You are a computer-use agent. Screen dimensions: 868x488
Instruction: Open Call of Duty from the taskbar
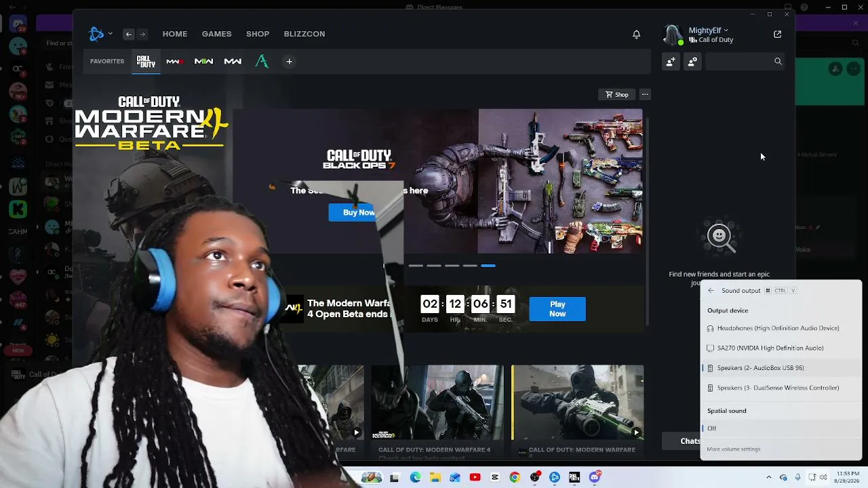(x=574, y=477)
